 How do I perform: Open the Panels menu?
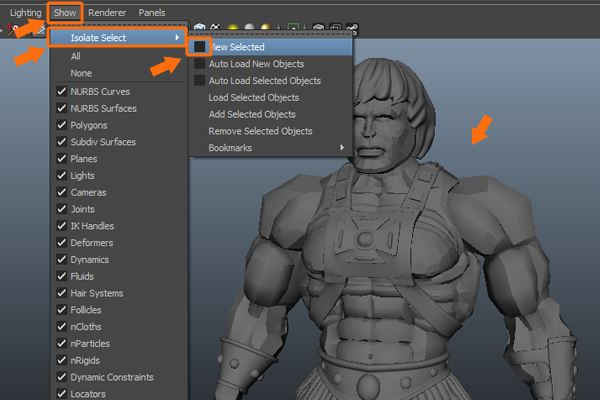point(152,12)
